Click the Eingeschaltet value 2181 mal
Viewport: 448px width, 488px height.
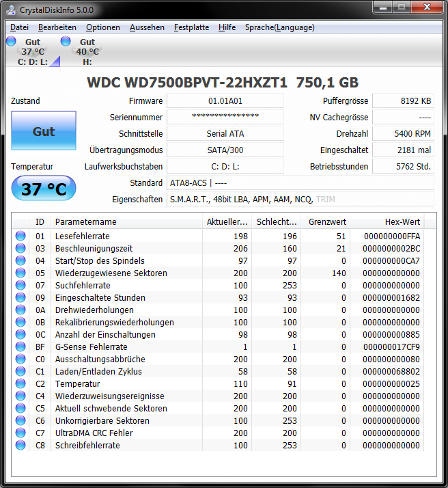coord(403,150)
